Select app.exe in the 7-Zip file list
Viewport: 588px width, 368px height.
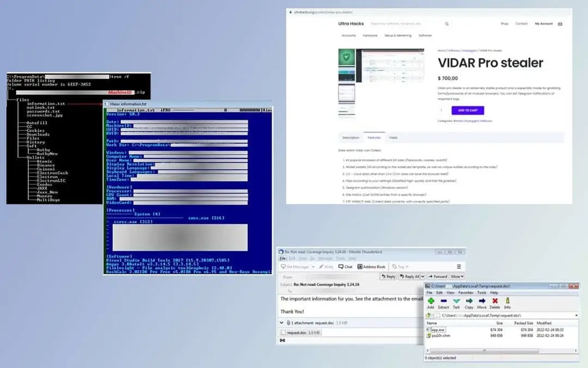(x=436, y=330)
